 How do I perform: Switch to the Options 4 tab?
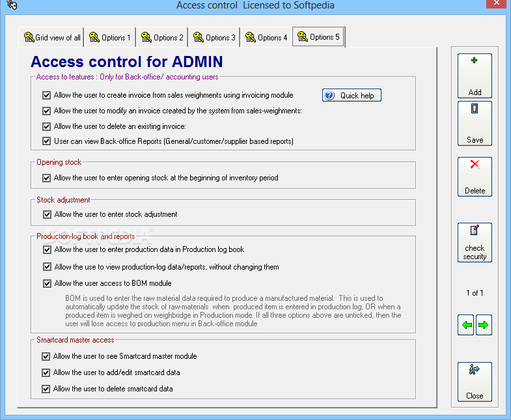pos(266,38)
